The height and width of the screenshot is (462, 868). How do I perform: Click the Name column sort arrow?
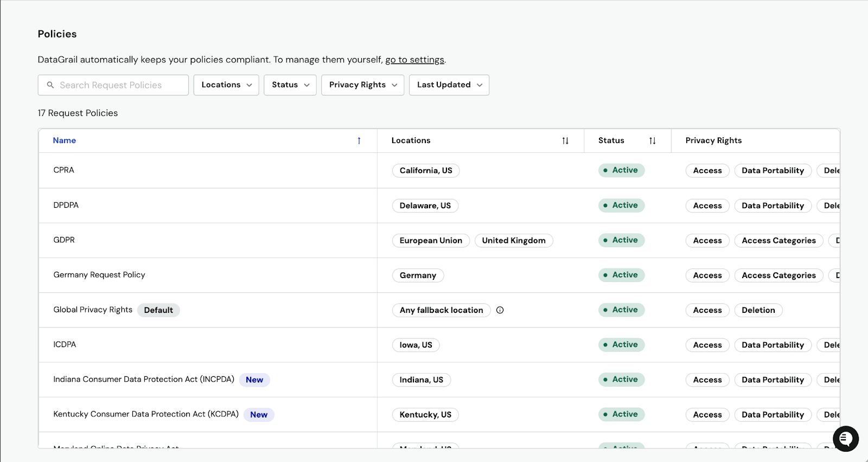[359, 141]
